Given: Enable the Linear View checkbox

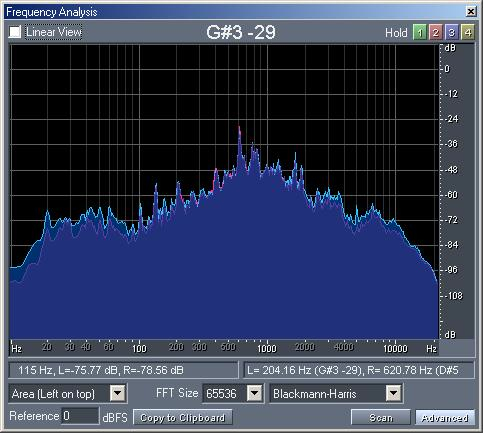Looking at the screenshot, I should [15, 32].
